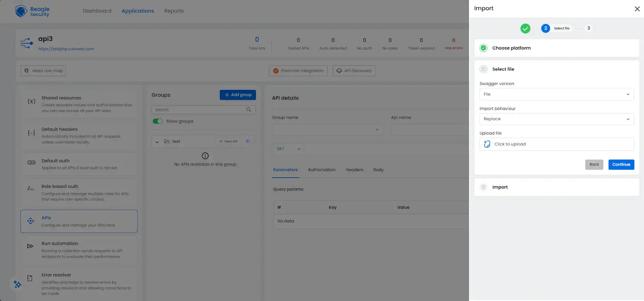
Task: Click the Choose platform green check icon
Action: pyautogui.click(x=484, y=48)
